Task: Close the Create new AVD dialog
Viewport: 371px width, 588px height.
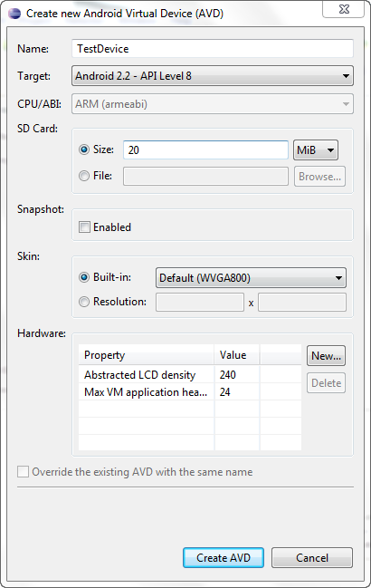Action: click(x=343, y=9)
